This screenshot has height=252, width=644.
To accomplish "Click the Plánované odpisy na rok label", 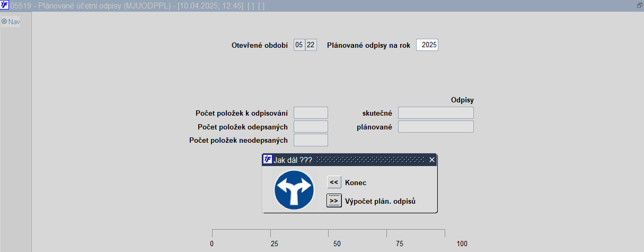I will coord(368,45).
